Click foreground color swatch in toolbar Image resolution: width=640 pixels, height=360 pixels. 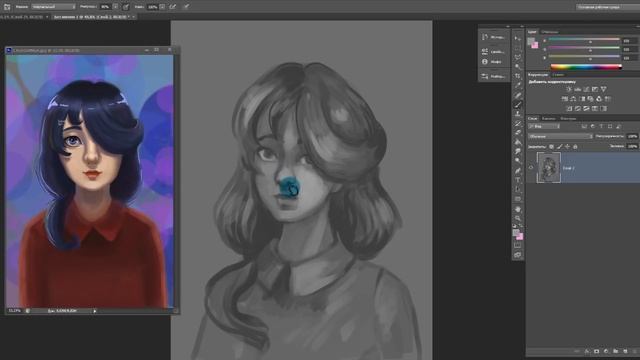516,232
